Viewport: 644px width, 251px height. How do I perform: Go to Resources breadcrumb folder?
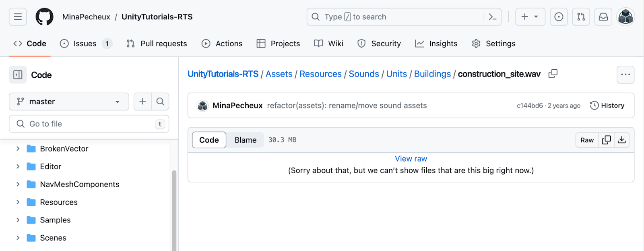coord(320,74)
